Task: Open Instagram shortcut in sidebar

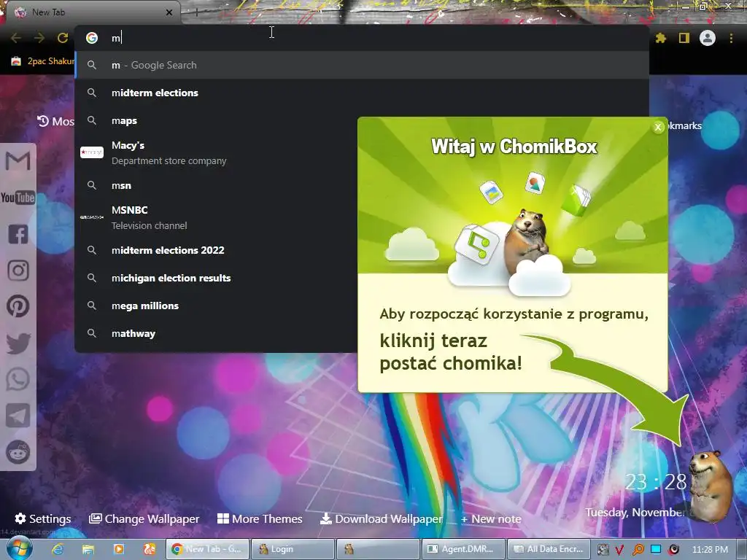Action: (18, 270)
